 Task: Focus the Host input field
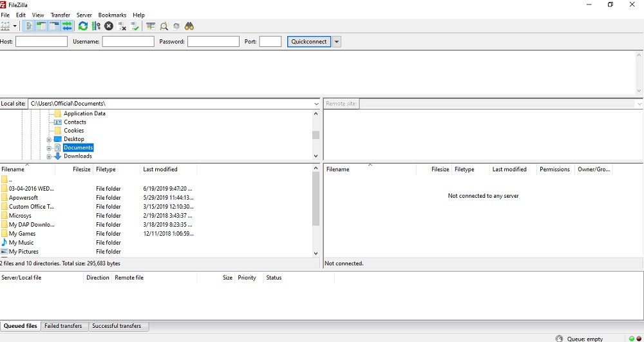pos(41,41)
